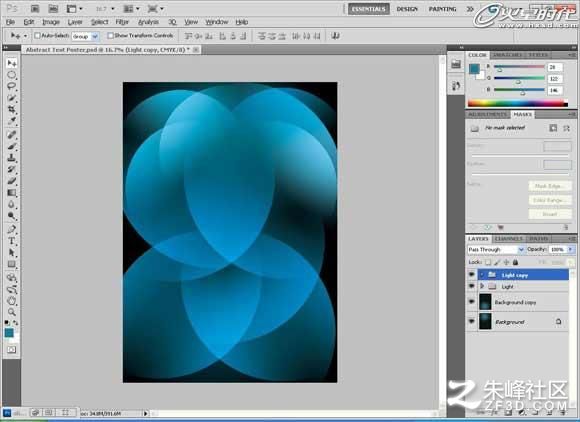Select the Lasso tool

point(11,87)
